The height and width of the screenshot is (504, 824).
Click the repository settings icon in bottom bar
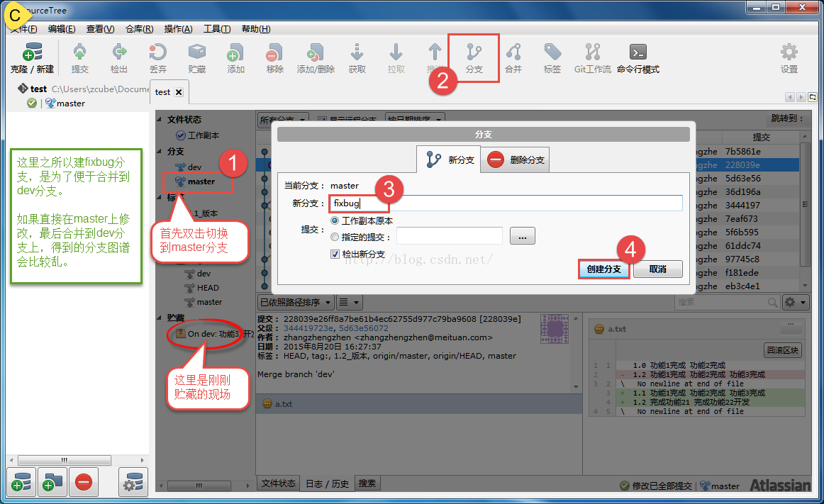(x=133, y=482)
